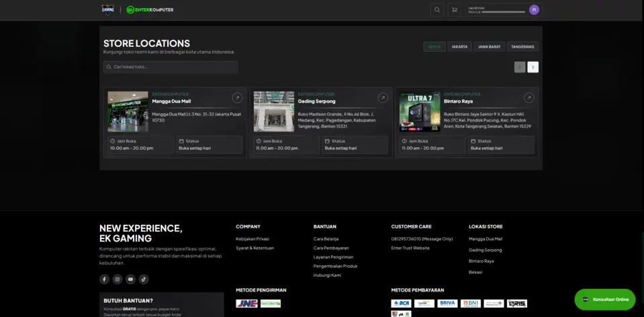
Task: Click calendar icon in Bintaro Raya Status
Action: point(473,141)
